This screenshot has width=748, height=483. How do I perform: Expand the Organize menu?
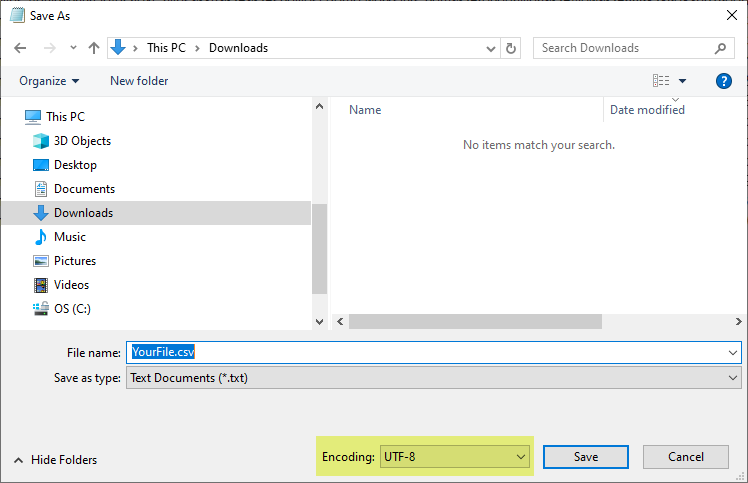coord(48,81)
